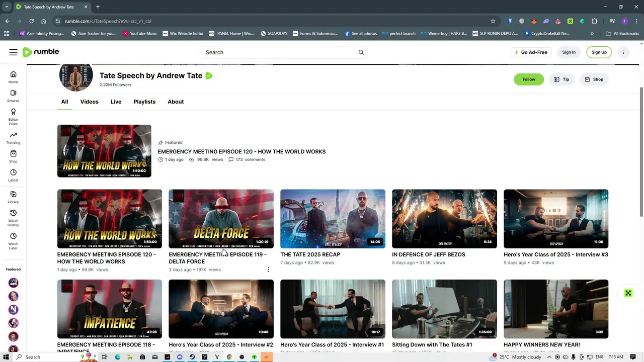Reload the page in the browser

pyautogui.click(x=31, y=21)
